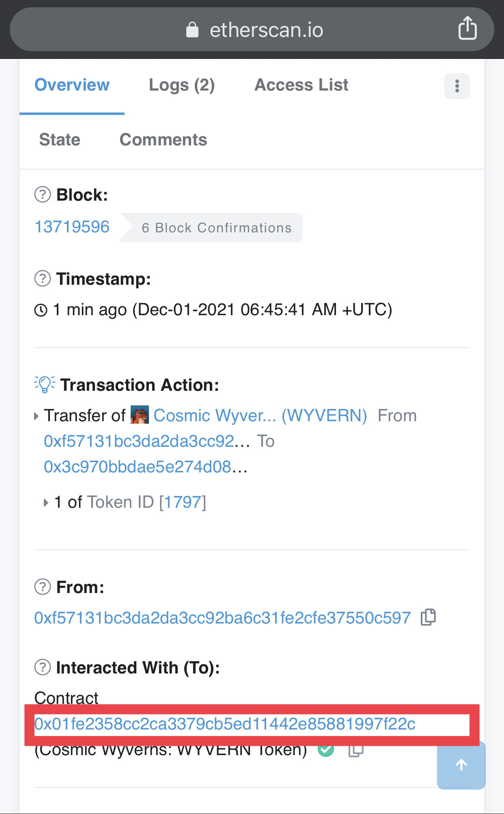The image size is (504, 814).
Task: Click the help icon next to From
Action: 43,587
